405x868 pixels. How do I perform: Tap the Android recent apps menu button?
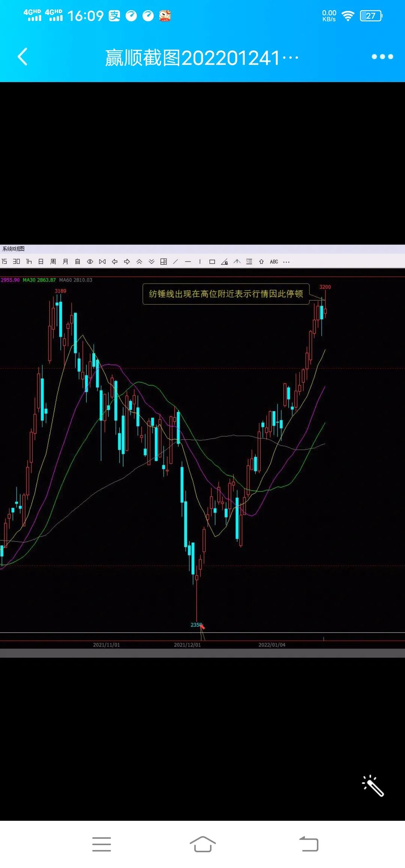102,844
